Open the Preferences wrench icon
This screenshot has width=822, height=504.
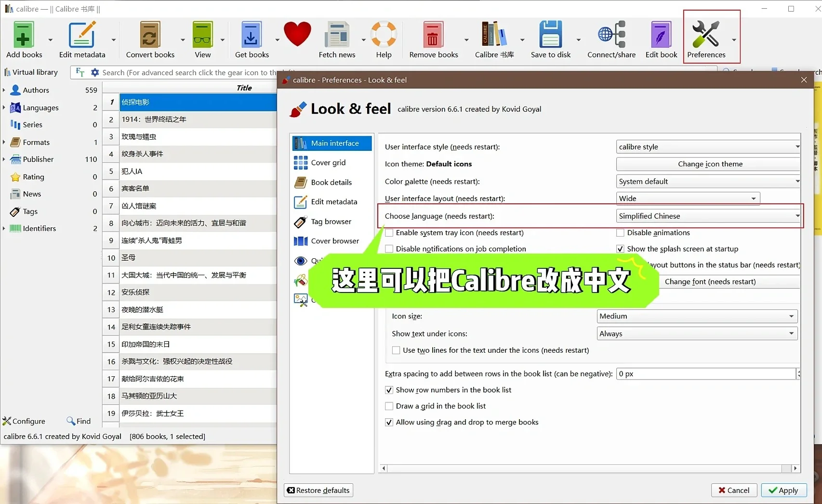pyautogui.click(x=705, y=34)
